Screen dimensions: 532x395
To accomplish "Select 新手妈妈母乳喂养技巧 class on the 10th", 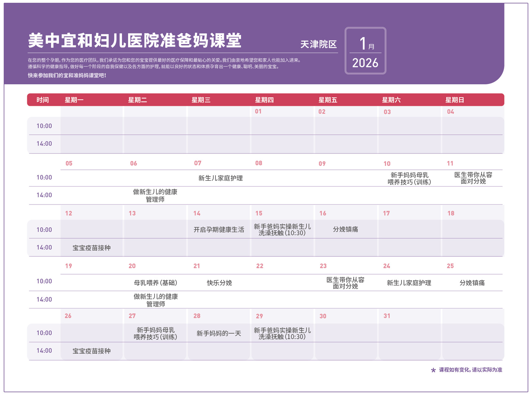I will coord(409,179).
